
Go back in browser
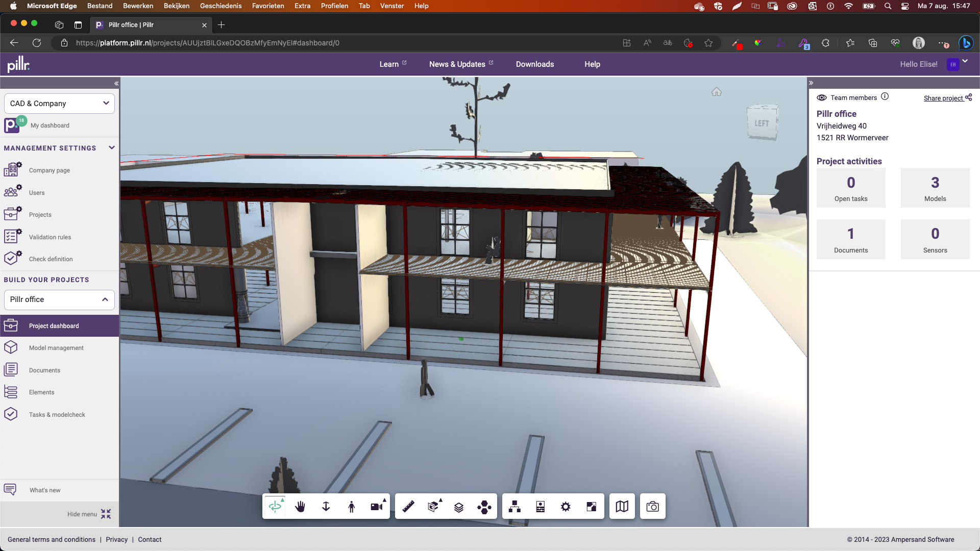click(x=14, y=43)
